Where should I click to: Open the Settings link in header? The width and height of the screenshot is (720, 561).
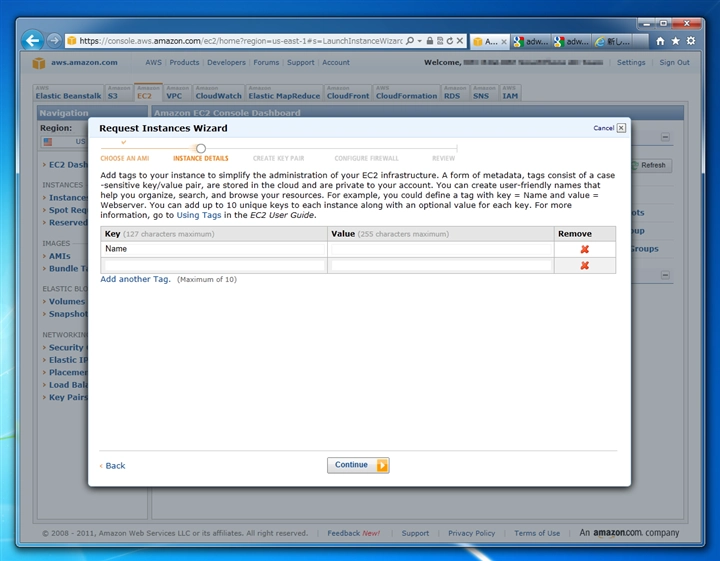[x=630, y=62]
